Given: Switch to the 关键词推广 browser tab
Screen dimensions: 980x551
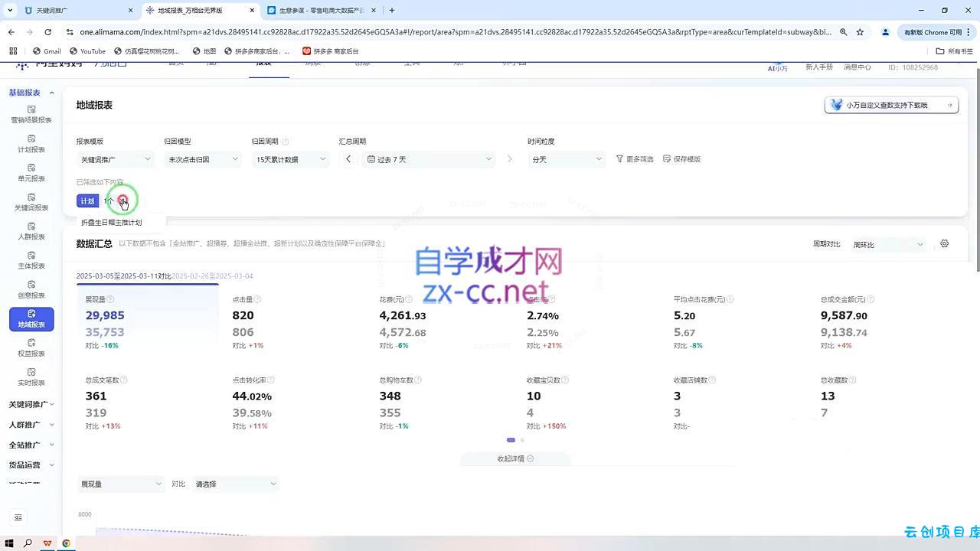Looking at the screenshot, I should click(x=73, y=11).
